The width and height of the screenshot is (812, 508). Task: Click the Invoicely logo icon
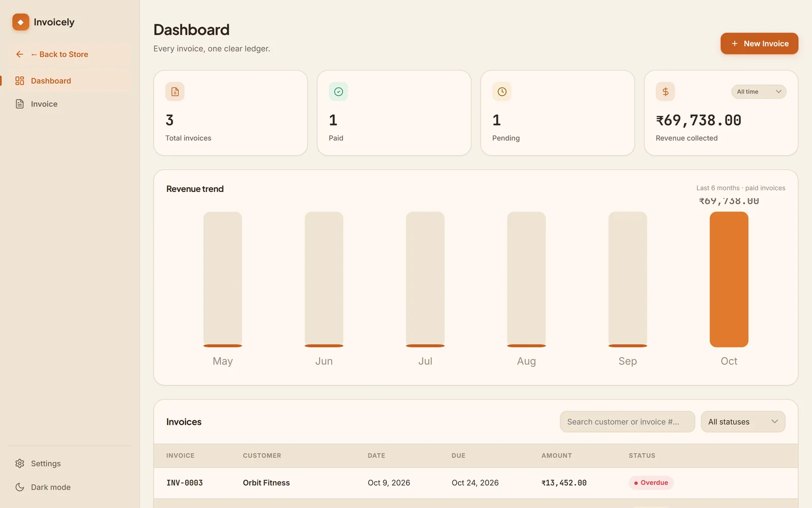point(21,22)
